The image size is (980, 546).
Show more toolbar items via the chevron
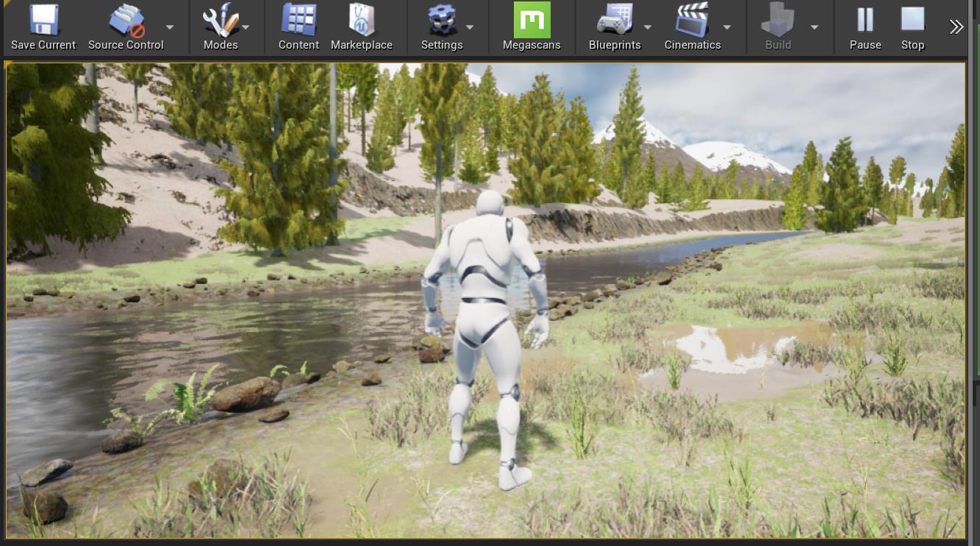956,27
